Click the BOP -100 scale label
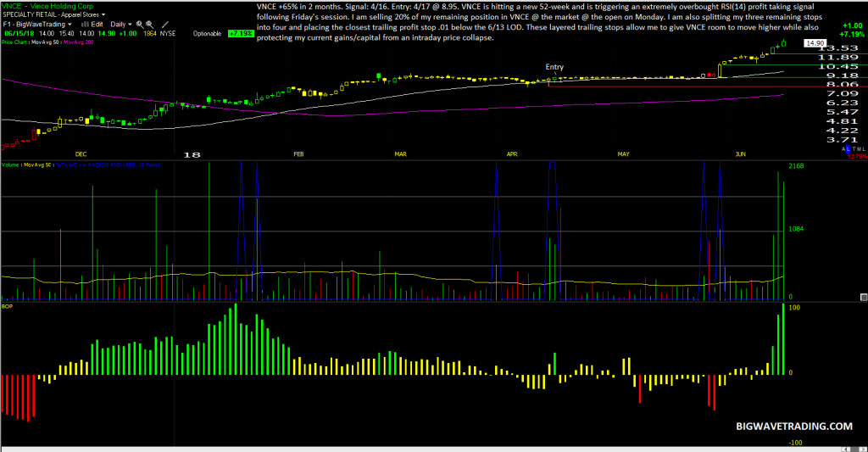 click(x=795, y=443)
